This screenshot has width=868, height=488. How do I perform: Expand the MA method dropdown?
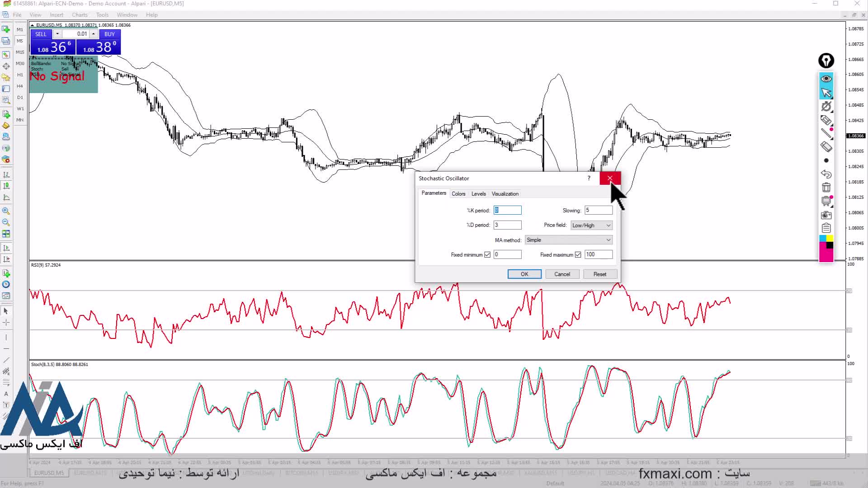(x=569, y=240)
